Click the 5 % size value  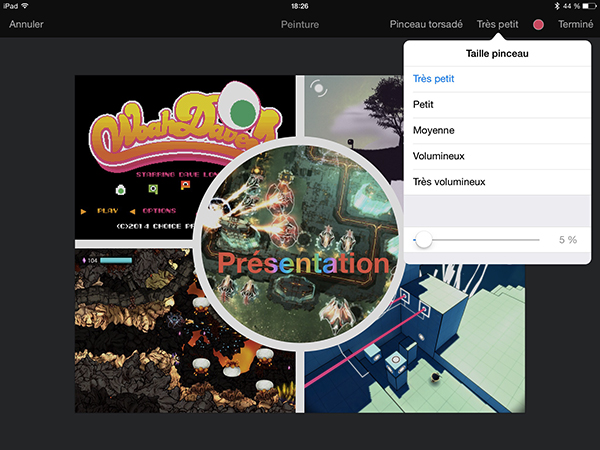point(568,240)
